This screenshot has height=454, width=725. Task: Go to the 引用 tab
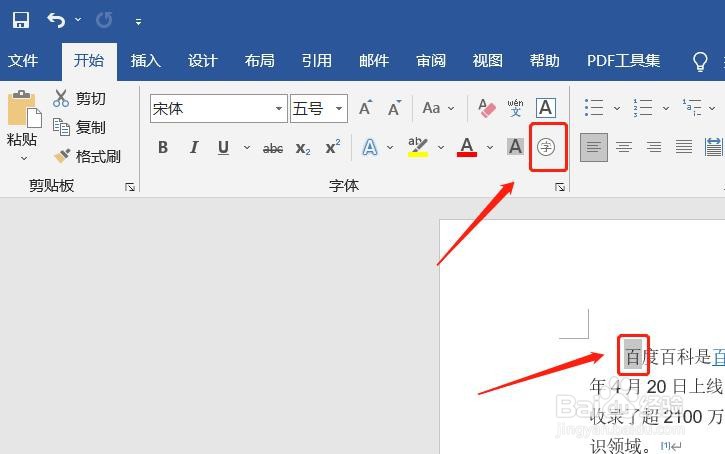pyautogui.click(x=317, y=61)
